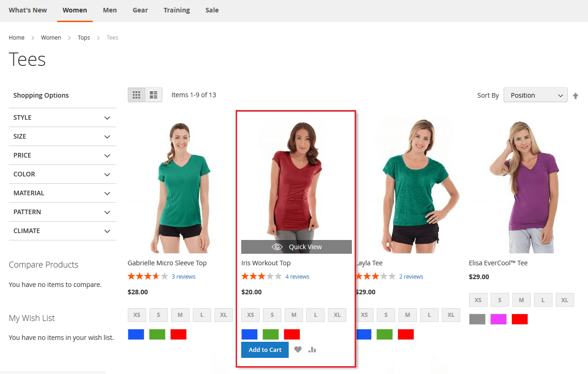Choose blue color for Gabrielle Micro Sleeve Top
Screen dimensions: 588x374
(x=136, y=334)
